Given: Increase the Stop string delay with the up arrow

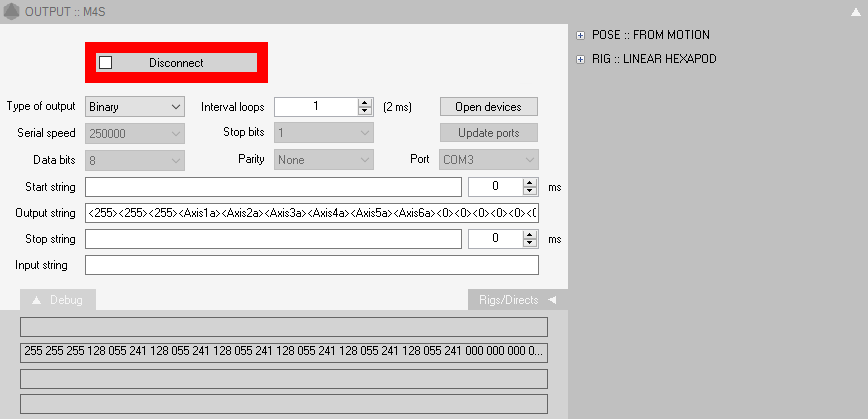Looking at the screenshot, I should tap(530, 235).
